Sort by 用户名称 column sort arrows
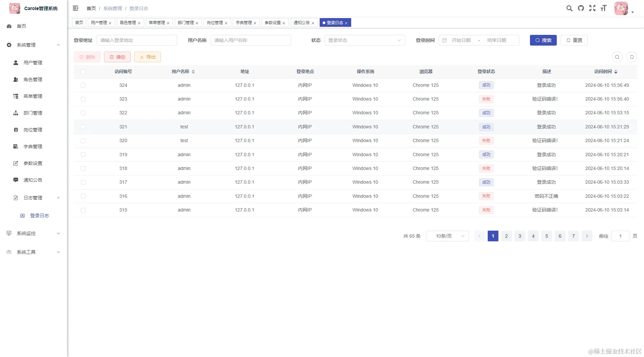 coord(193,72)
